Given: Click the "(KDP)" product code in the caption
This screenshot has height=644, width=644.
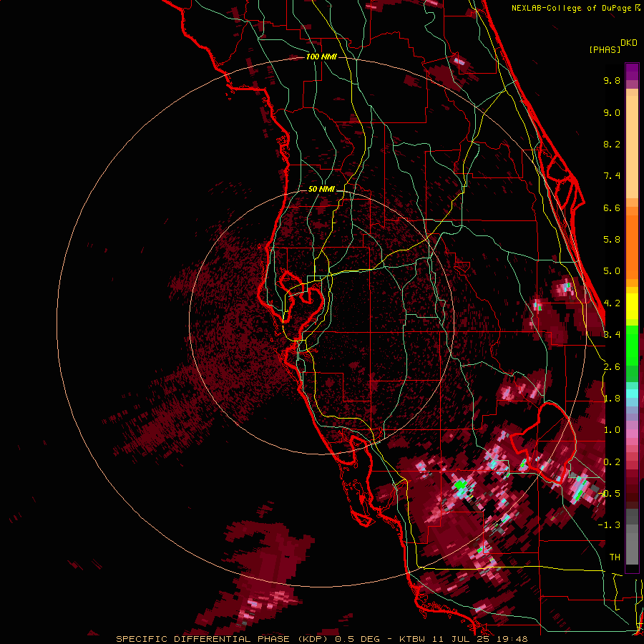Looking at the screenshot, I should (313, 639).
